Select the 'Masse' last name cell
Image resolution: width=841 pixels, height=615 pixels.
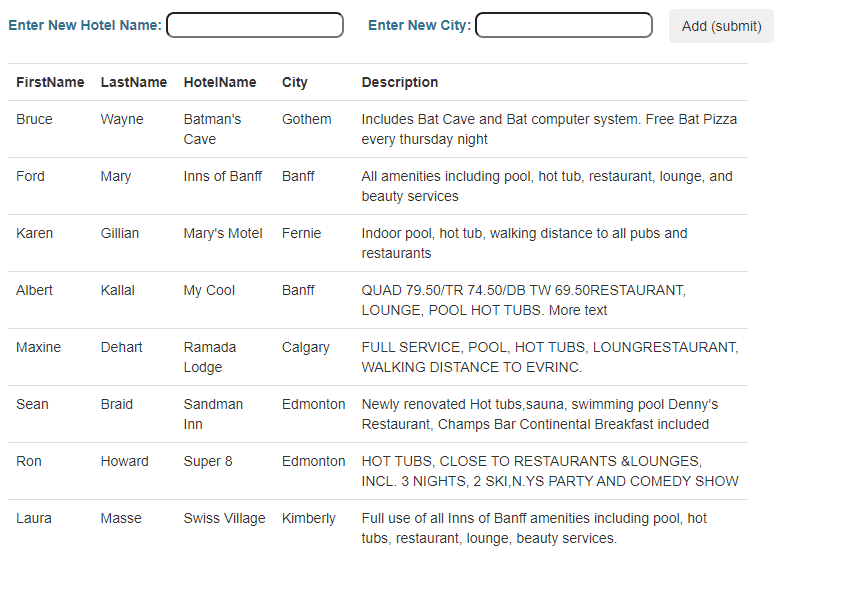pos(121,518)
